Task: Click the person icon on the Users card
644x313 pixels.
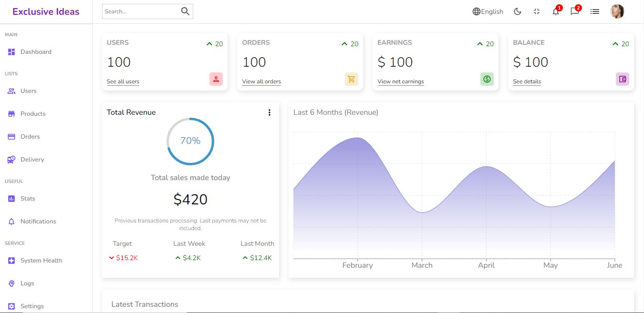Action: pyautogui.click(x=216, y=79)
